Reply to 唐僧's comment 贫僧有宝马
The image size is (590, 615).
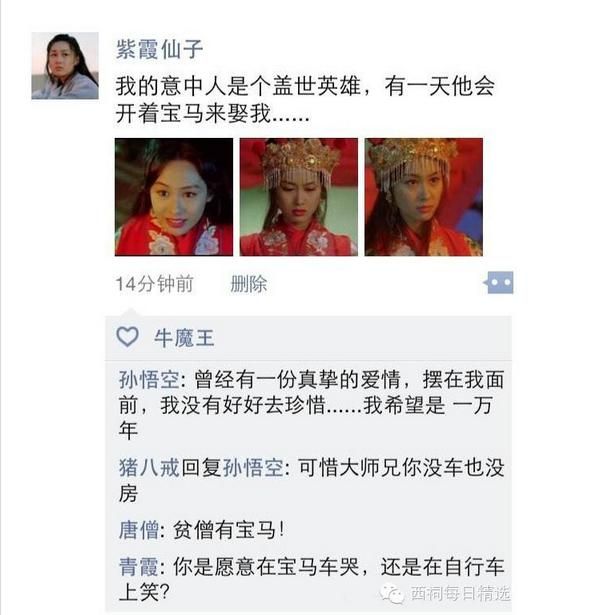pos(228,530)
